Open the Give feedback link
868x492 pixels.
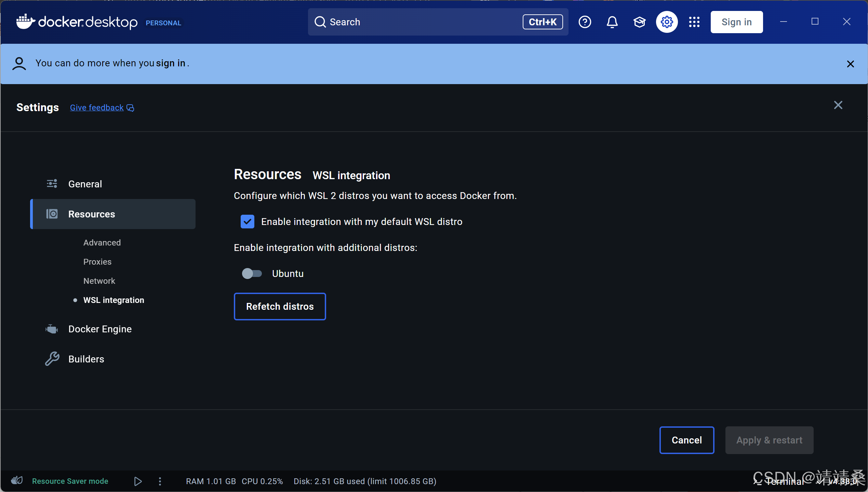tap(97, 108)
